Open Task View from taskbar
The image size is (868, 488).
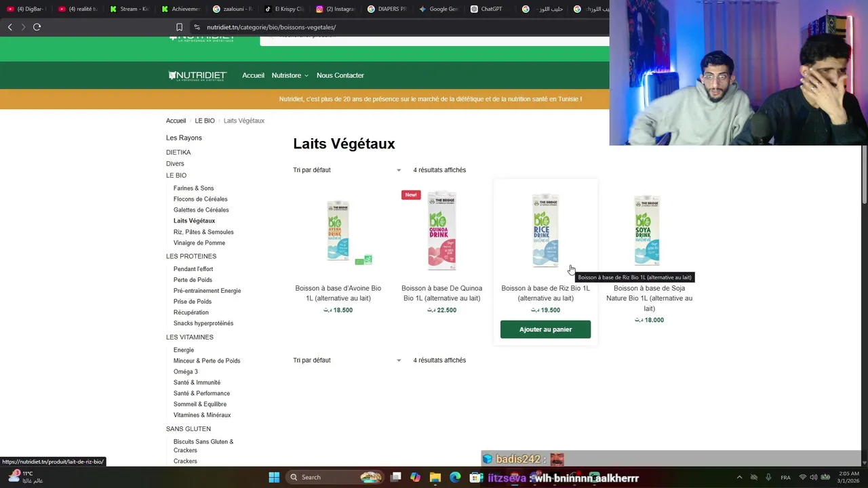(x=396, y=477)
